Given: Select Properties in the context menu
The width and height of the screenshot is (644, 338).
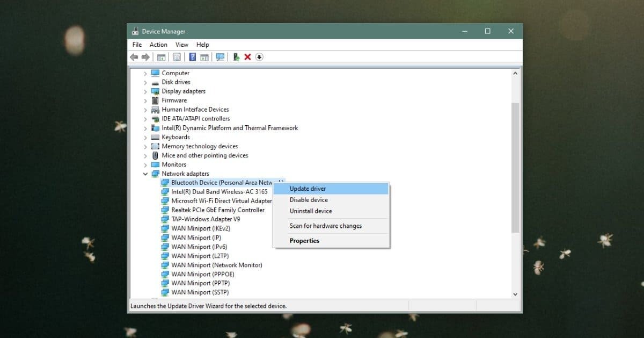Looking at the screenshot, I should pos(304,241).
